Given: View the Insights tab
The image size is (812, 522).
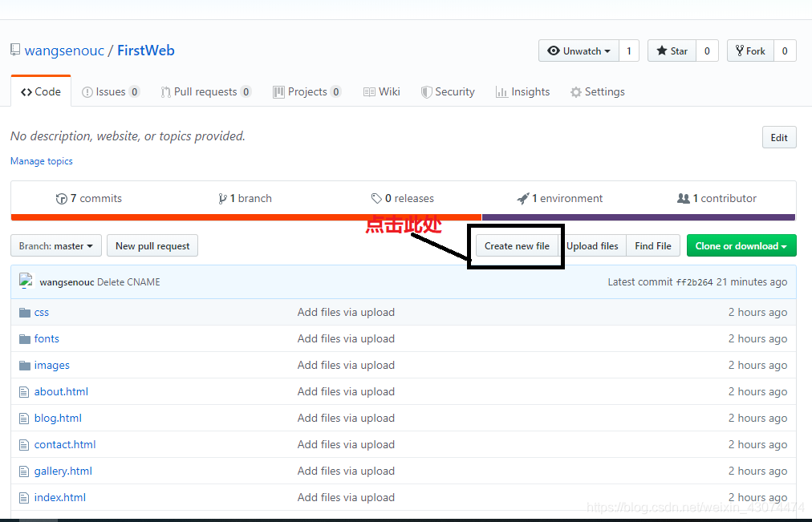Looking at the screenshot, I should (522, 91).
